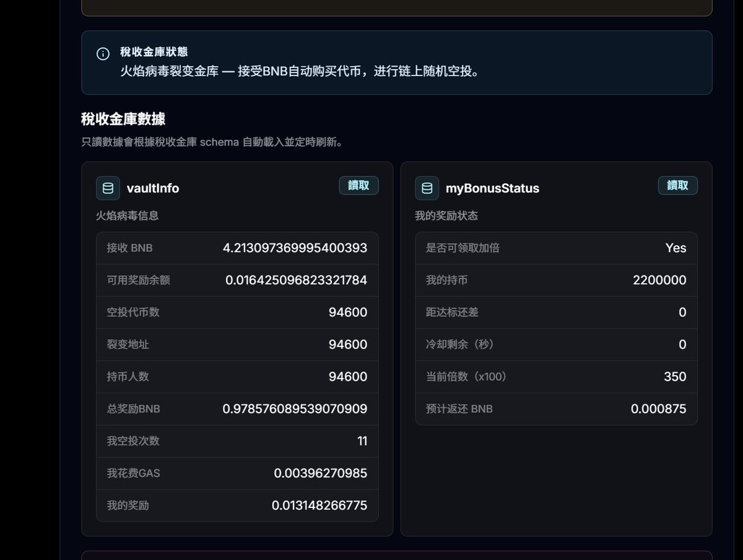Click the 只讀數據會根據稅收金庫 schema subtitle
The height and width of the screenshot is (560, 743).
212,142
